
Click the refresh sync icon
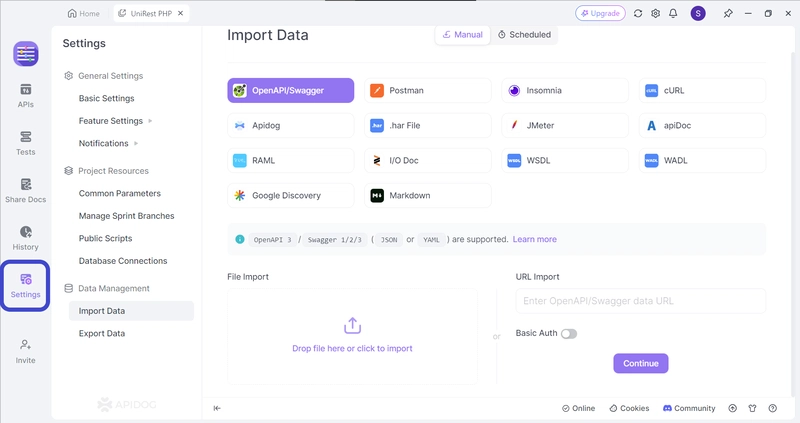point(638,13)
